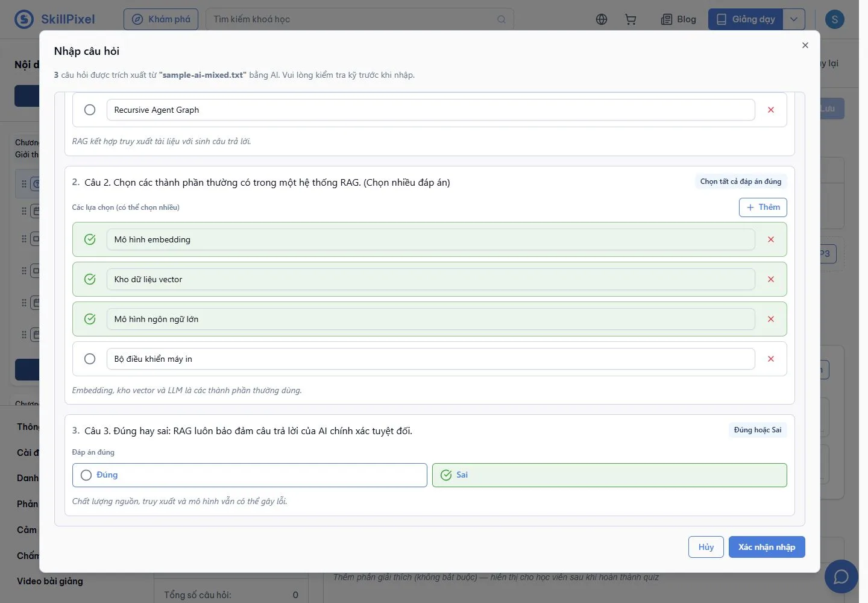
Task: Click the search magnifier icon
Action: tap(502, 19)
